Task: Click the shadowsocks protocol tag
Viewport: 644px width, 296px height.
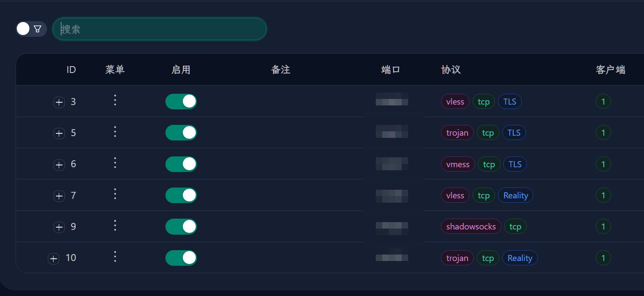Action: [471, 226]
